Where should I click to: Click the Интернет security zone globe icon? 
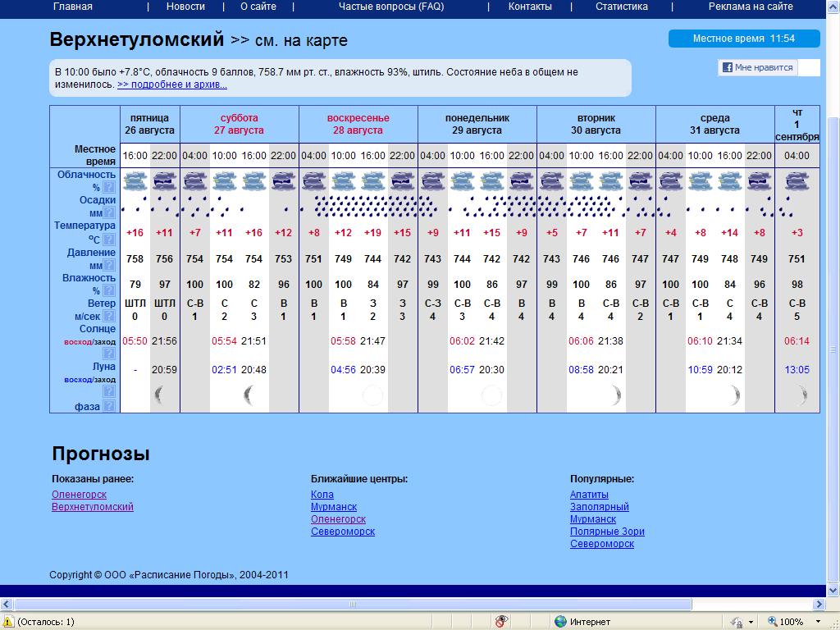[560, 622]
